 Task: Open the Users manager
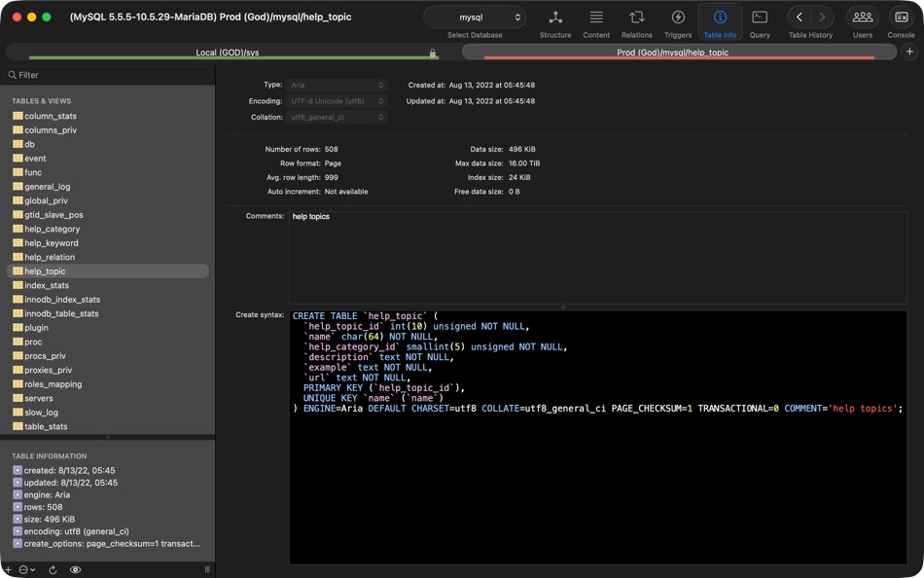[x=863, y=22]
